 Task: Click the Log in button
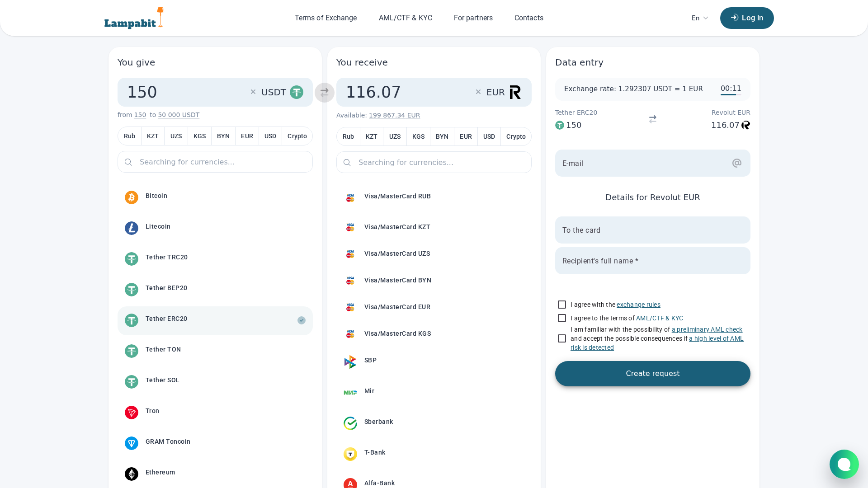[747, 18]
